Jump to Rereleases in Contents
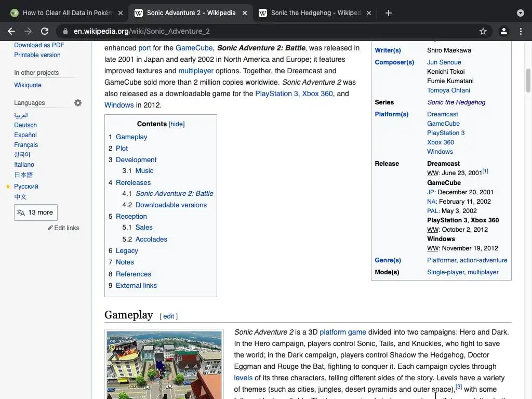 pyautogui.click(x=133, y=182)
